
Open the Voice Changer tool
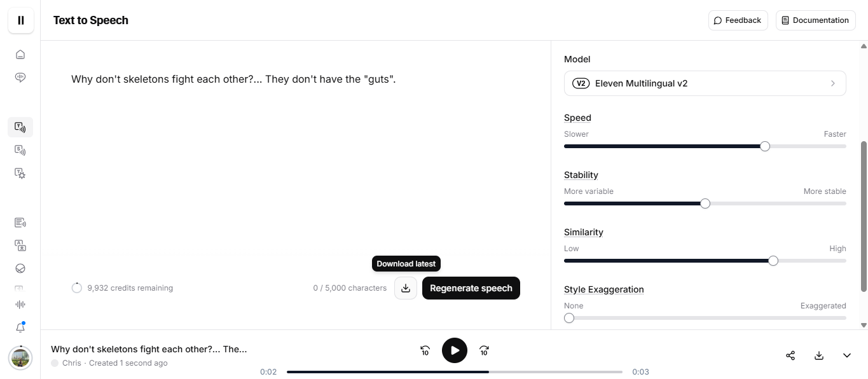20,150
